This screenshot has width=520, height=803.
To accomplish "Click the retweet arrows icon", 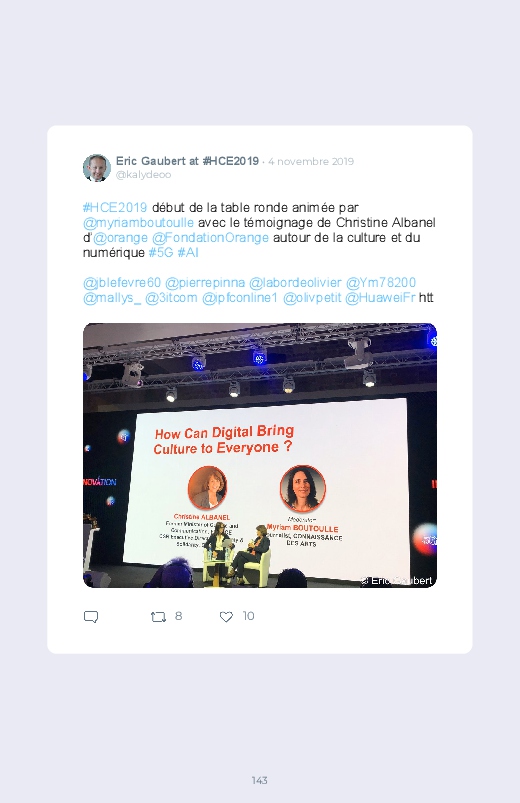I will (158, 617).
